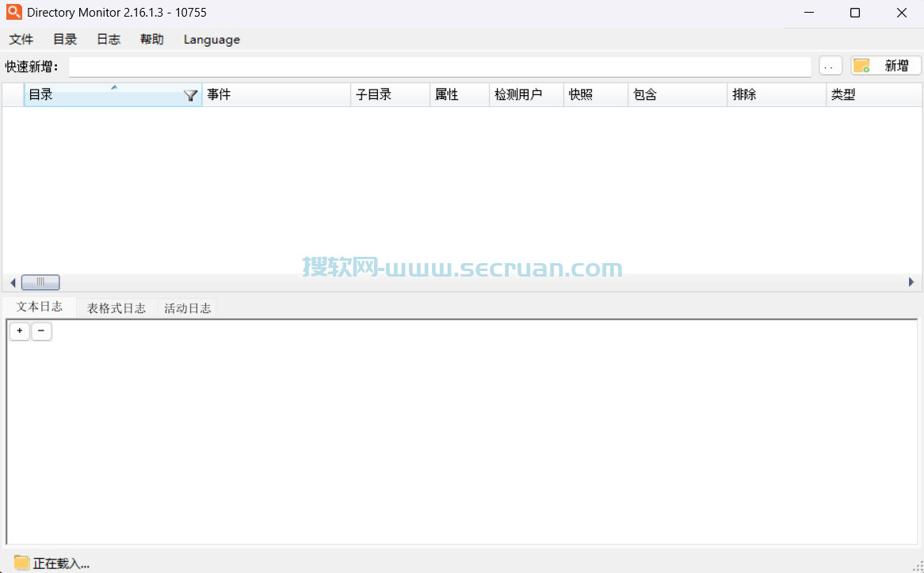This screenshot has width=924, height=573.
Task: Click the horizontal scrollbar thumb
Action: (40, 282)
